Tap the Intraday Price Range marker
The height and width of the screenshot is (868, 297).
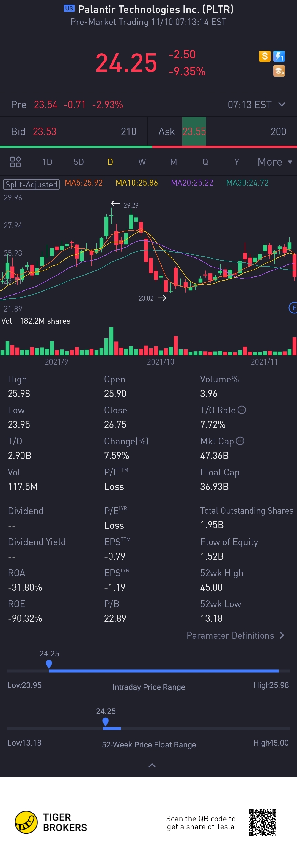[x=49, y=664]
